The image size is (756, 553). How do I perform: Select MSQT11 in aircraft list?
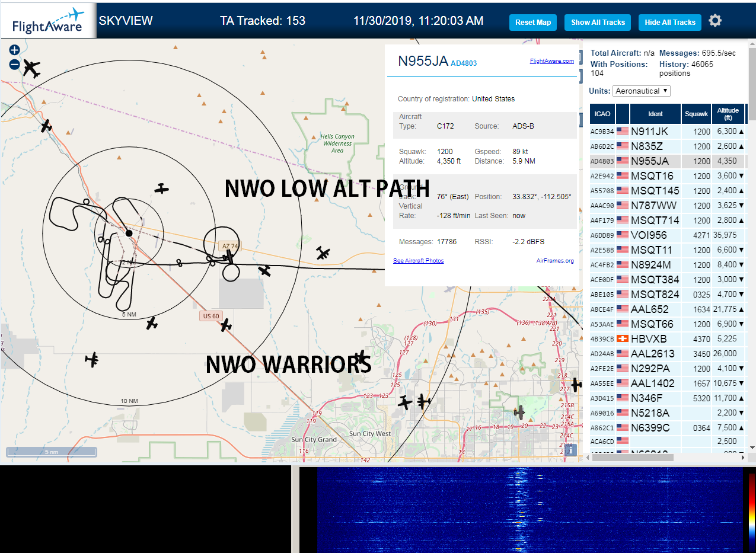[667, 250]
